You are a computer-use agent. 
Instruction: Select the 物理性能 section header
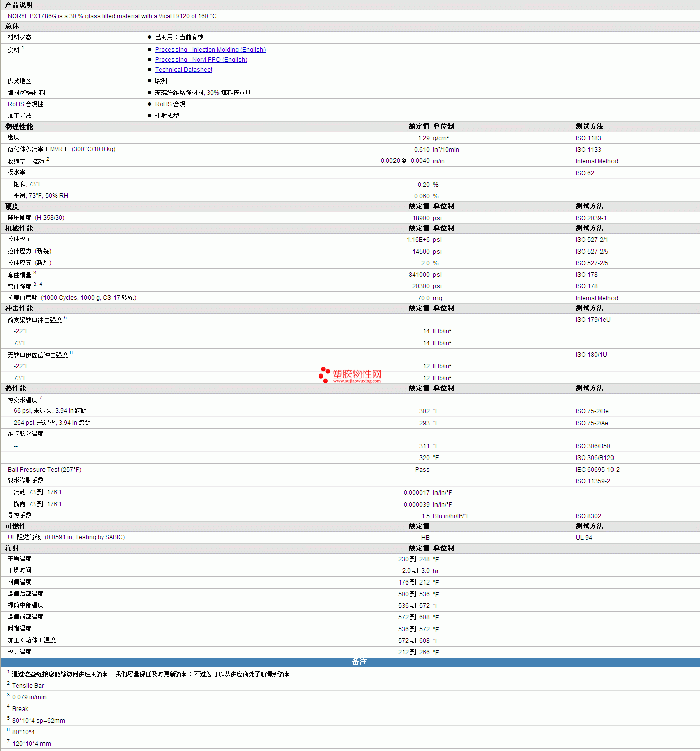(x=19, y=127)
